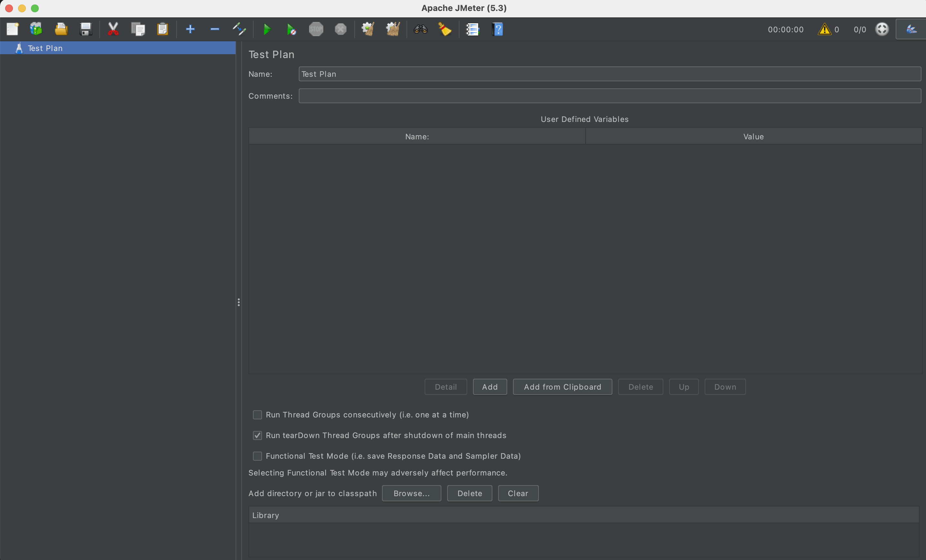Disable Run tearDown Thread Groups after shutdown
This screenshot has width=926, height=560.
pyautogui.click(x=257, y=435)
